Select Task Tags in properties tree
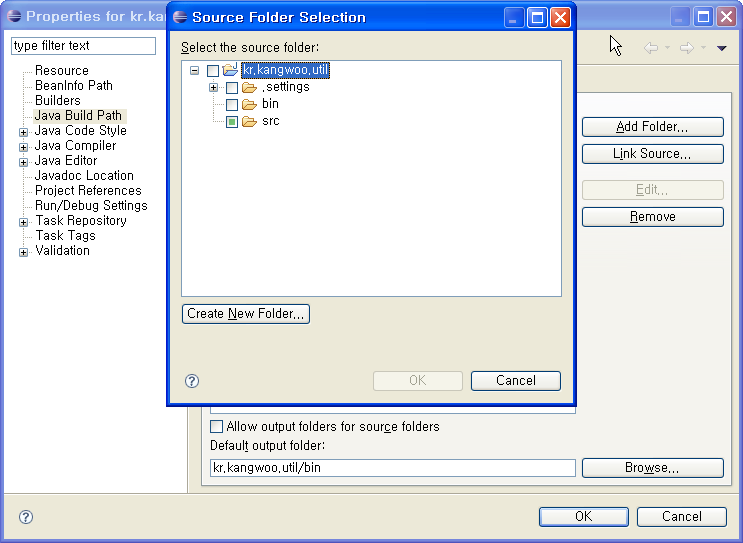743x543 pixels. (65, 236)
